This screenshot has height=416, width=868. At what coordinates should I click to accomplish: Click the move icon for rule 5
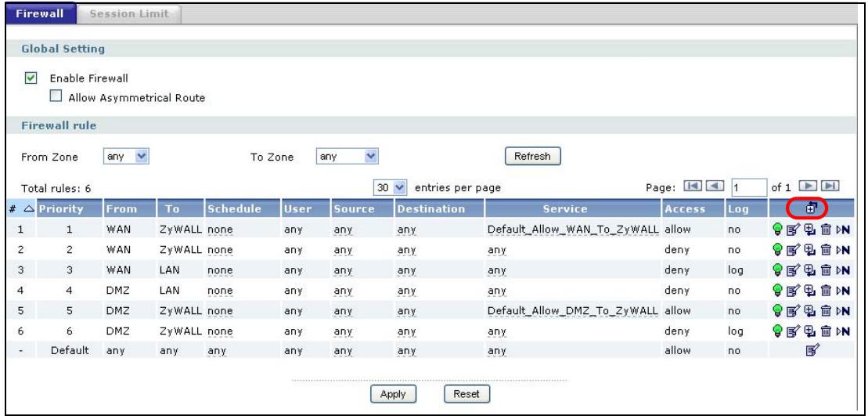(842, 311)
